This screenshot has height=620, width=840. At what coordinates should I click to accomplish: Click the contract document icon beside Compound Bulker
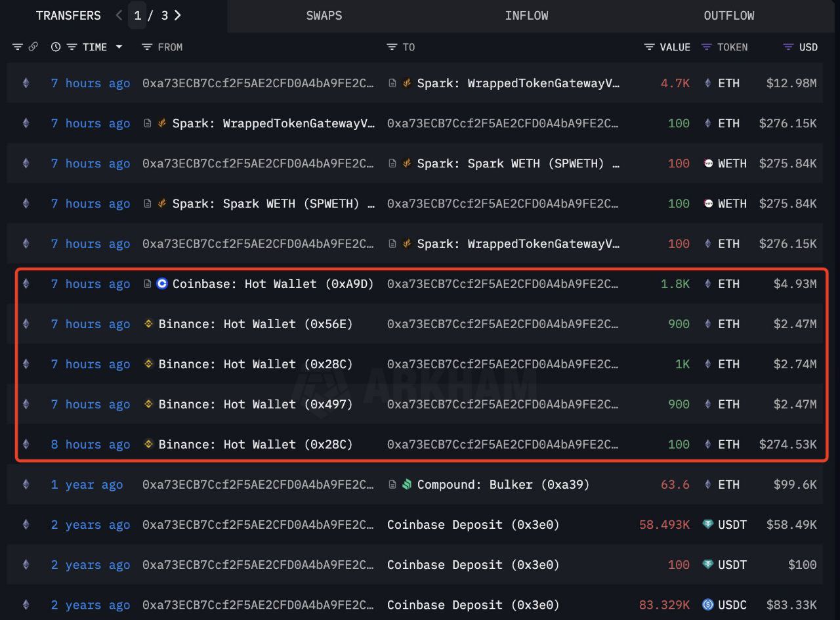[x=392, y=485]
